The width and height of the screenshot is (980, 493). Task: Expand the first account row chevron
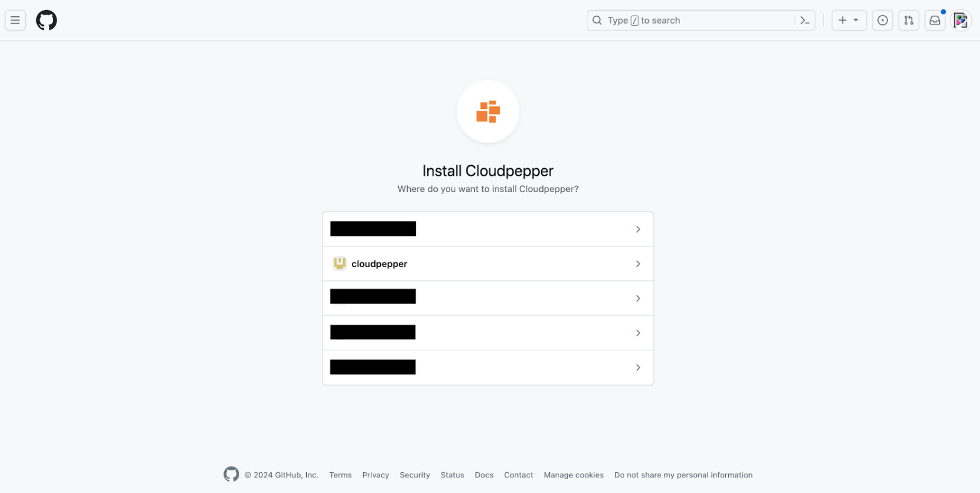(638, 229)
